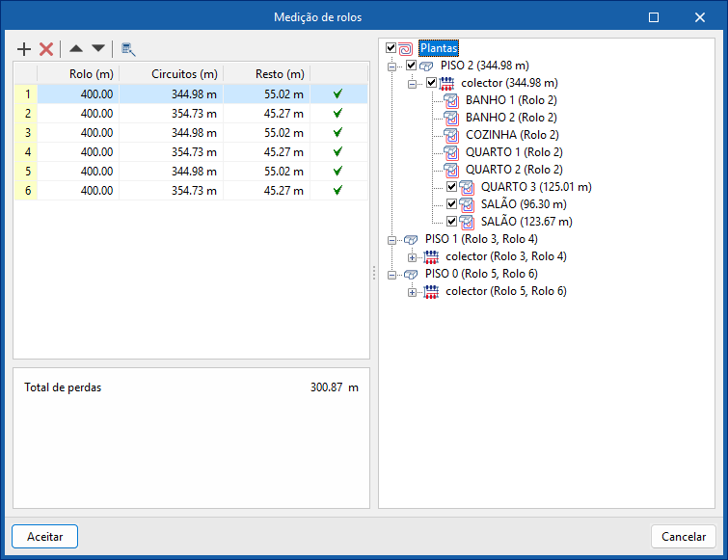Select PISO 1 (Rolo 3, Rolo 4) label
This screenshot has width=728, height=560.
tap(481, 239)
